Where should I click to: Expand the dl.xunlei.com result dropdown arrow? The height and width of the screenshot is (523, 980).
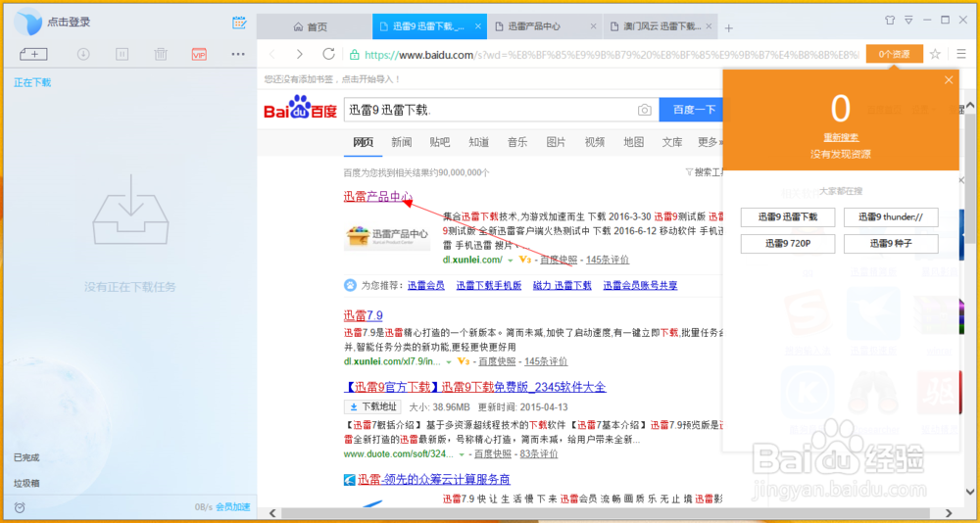(x=511, y=260)
